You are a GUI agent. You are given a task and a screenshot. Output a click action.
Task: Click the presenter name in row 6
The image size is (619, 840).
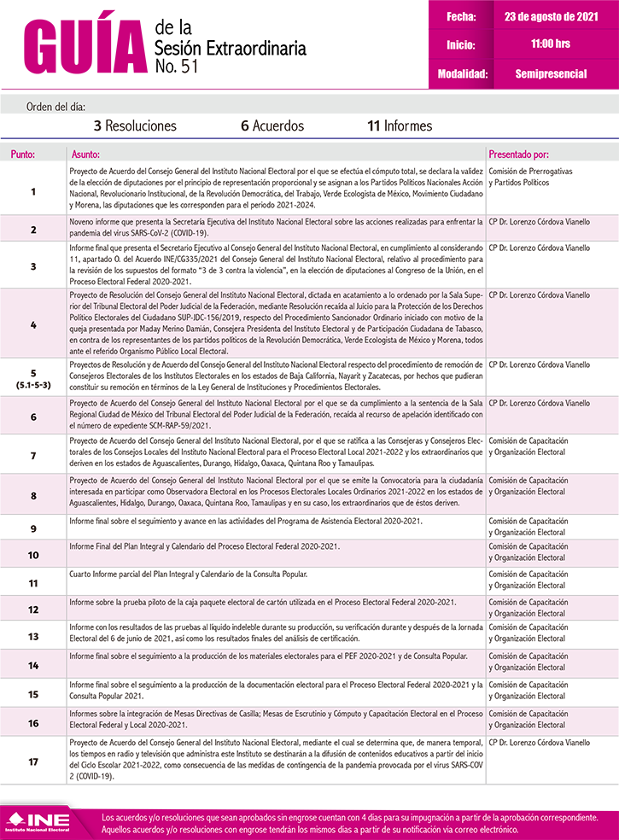coord(539,404)
